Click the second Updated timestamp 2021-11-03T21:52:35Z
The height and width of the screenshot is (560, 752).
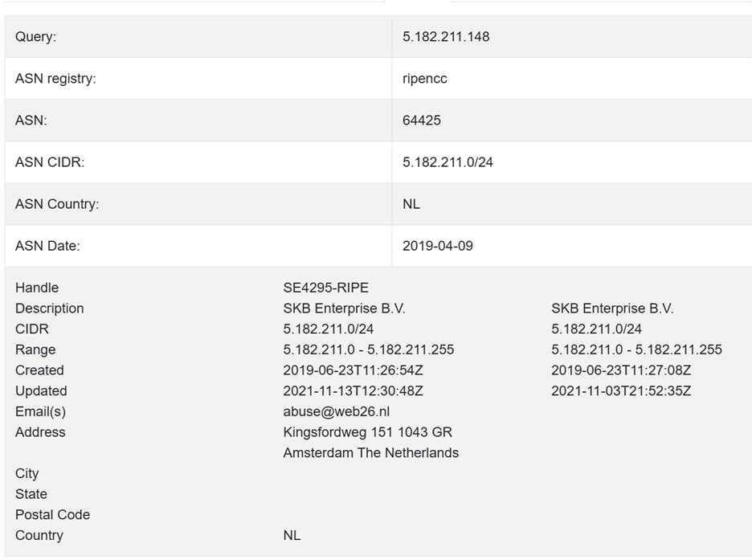click(621, 391)
